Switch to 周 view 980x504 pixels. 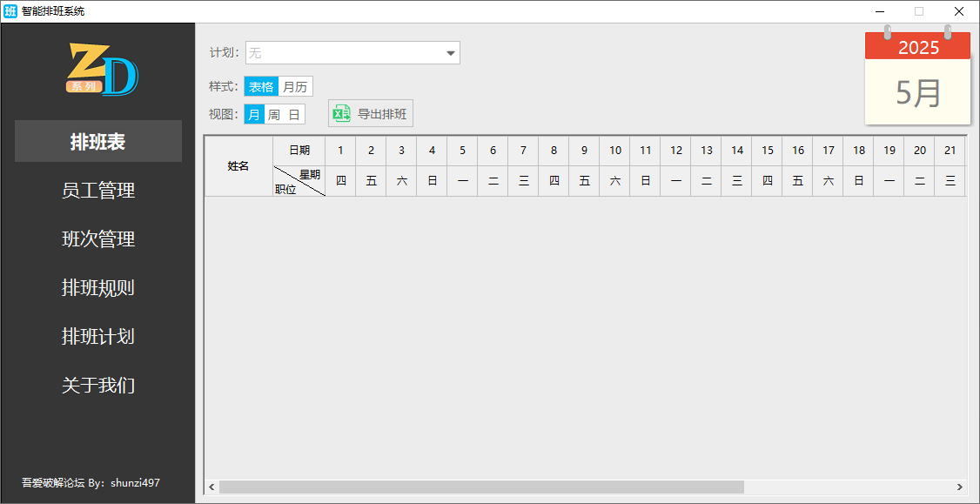pyautogui.click(x=274, y=115)
